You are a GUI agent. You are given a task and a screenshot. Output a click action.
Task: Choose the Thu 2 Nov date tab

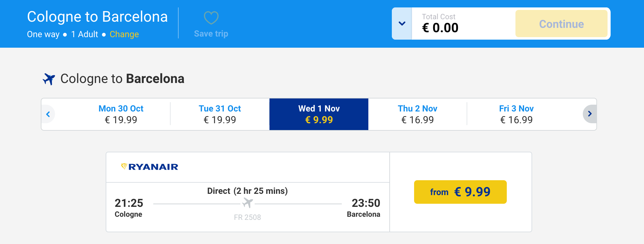coord(417,114)
